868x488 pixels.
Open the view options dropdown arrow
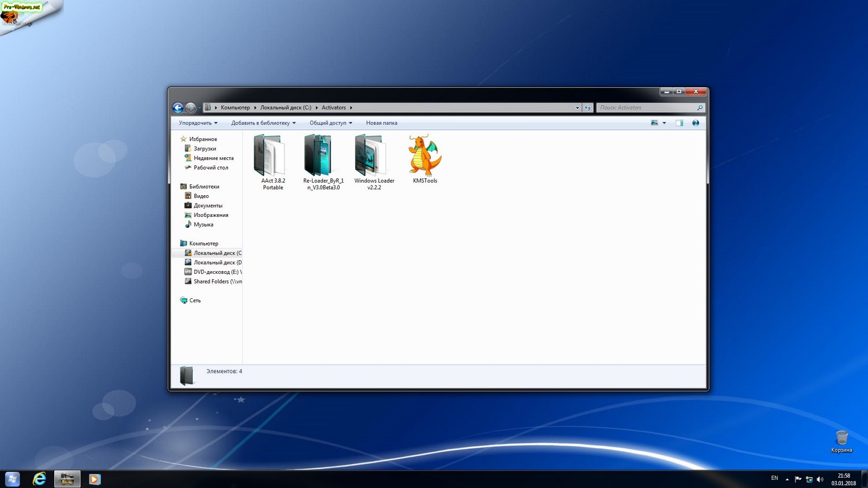664,123
